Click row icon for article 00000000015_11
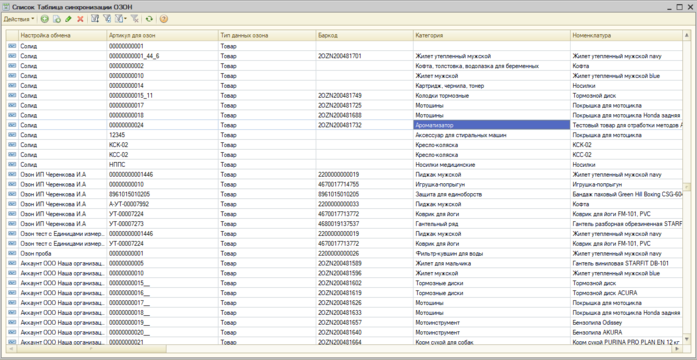 tap(12, 95)
